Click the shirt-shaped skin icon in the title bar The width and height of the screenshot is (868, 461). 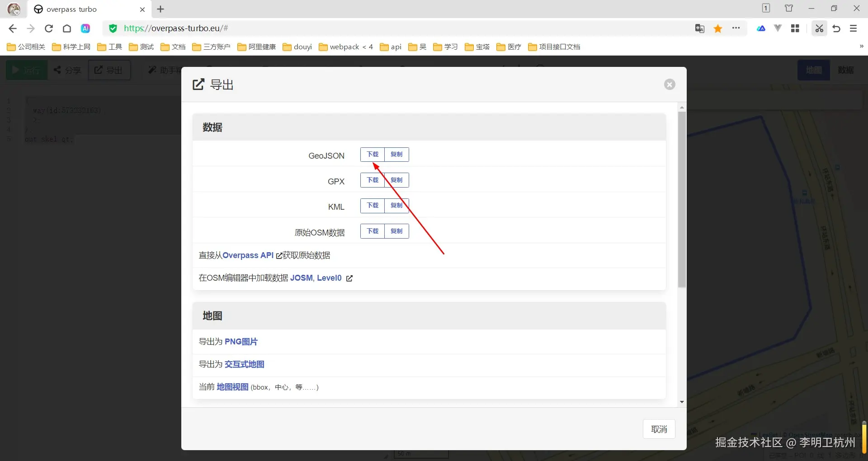coord(789,8)
